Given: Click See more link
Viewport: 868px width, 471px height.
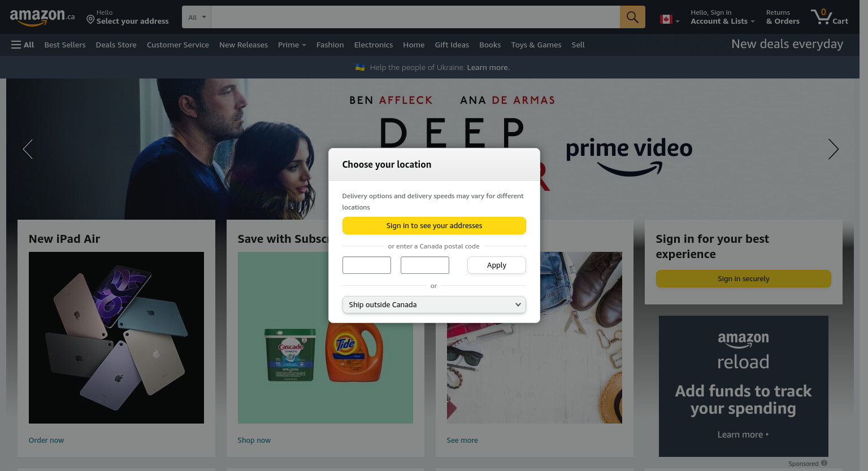Looking at the screenshot, I should pos(462,440).
